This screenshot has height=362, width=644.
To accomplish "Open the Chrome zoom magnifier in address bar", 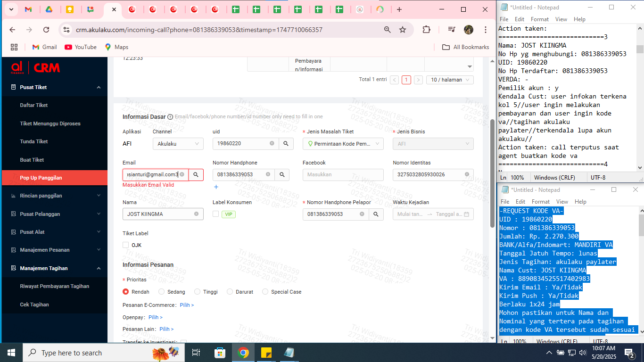I will pyautogui.click(x=388, y=30).
